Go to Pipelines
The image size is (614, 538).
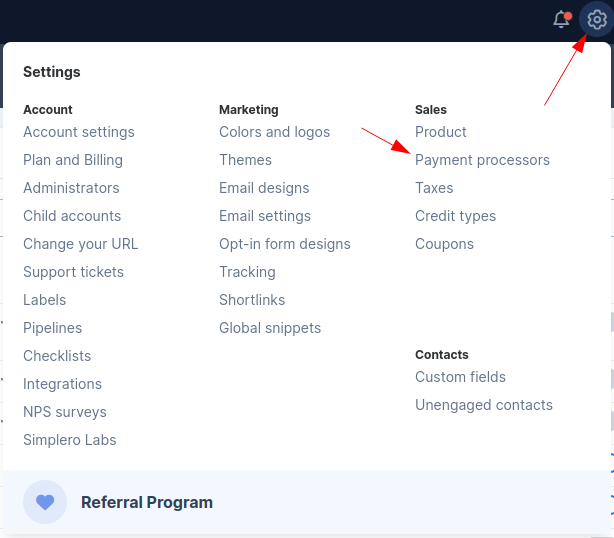(x=52, y=328)
